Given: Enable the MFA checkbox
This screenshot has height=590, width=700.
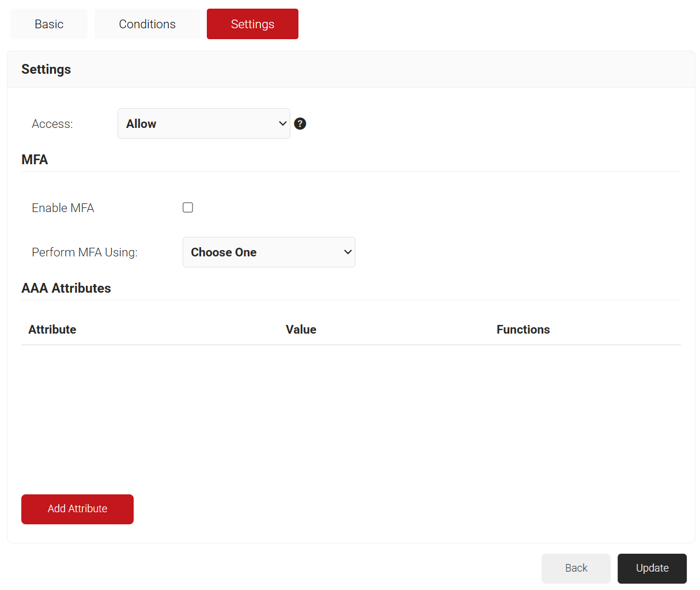Looking at the screenshot, I should [x=188, y=207].
